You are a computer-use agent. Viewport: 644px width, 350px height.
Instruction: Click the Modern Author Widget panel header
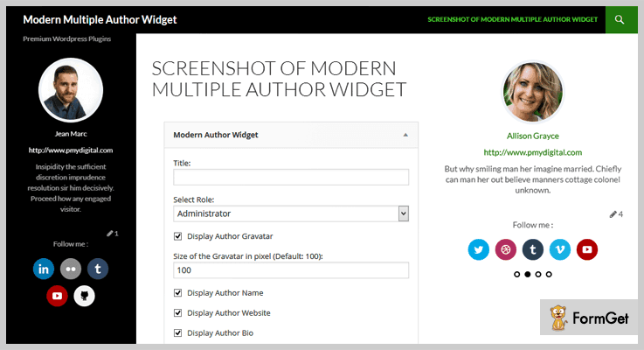[291, 135]
